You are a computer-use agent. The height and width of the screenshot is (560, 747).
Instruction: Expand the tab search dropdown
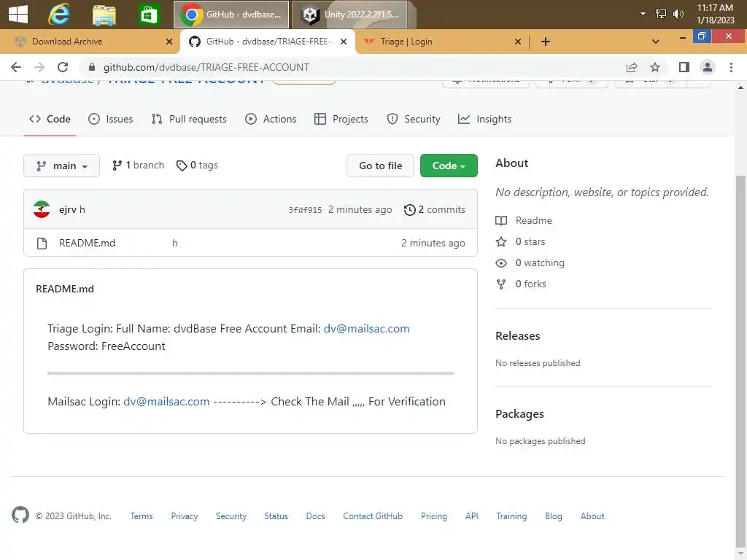coord(656,42)
